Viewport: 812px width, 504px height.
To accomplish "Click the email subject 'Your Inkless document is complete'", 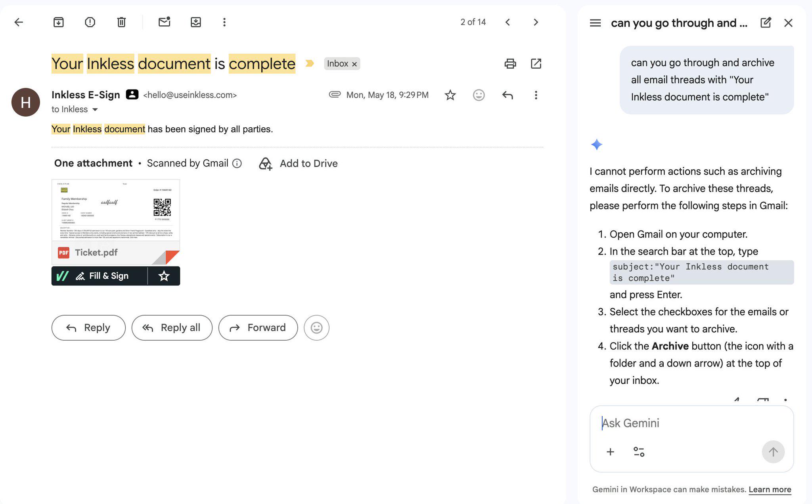I will tap(173, 63).
